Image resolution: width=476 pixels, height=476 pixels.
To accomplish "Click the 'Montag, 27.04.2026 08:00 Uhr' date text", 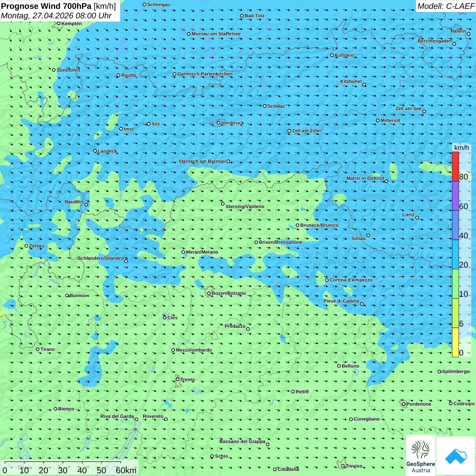I will pos(56,16).
